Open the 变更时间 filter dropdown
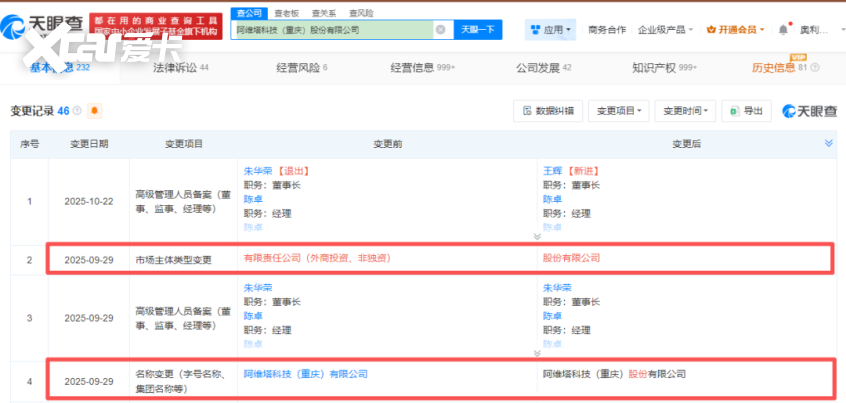This screenshot has height=403, width=846. 685,111
